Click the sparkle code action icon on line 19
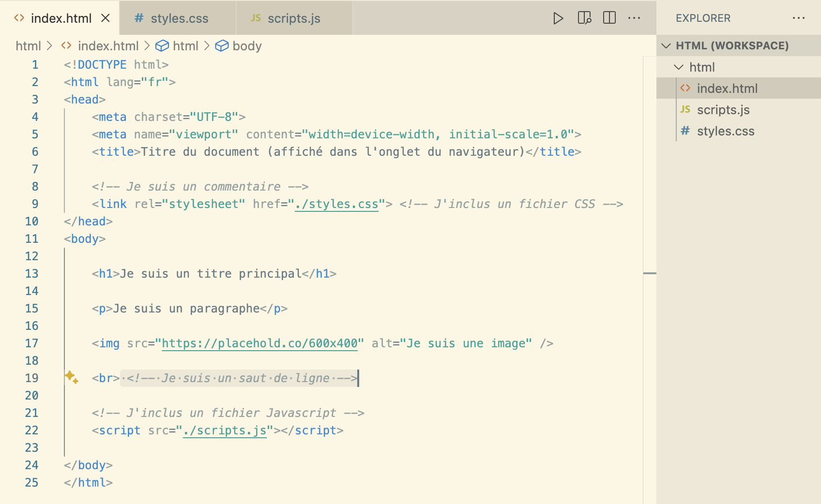The width and height of the screenshot is (821, 504). click(72, 377)
